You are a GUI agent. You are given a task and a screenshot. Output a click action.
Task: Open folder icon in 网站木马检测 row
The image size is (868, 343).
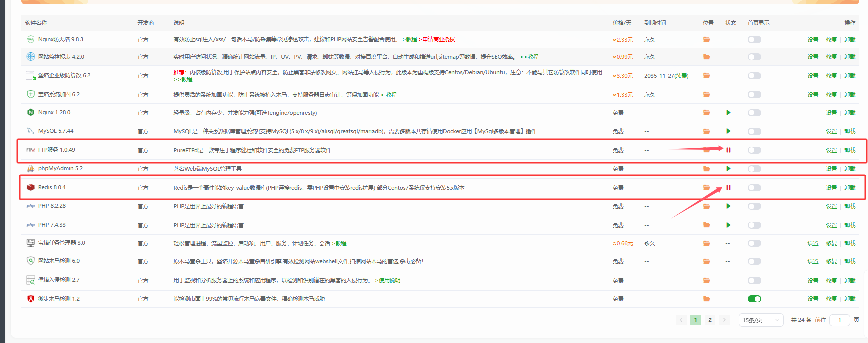[x=706, y=261]
